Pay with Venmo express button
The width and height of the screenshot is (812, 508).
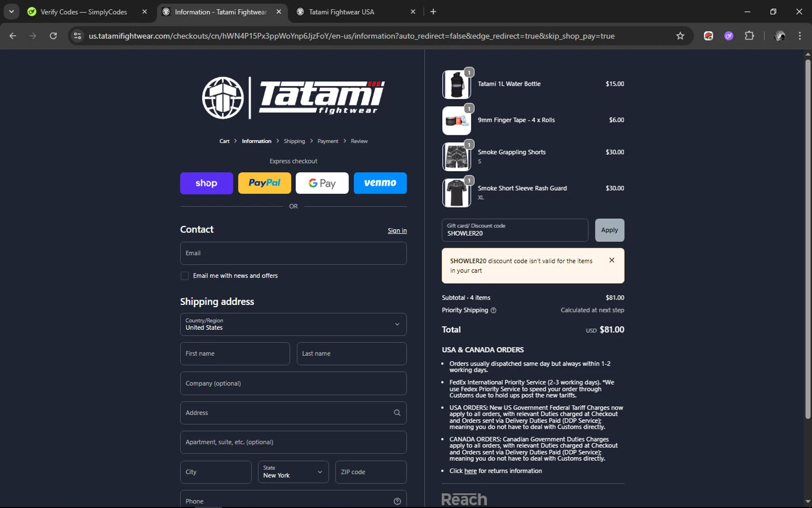(x=380, y=183)
